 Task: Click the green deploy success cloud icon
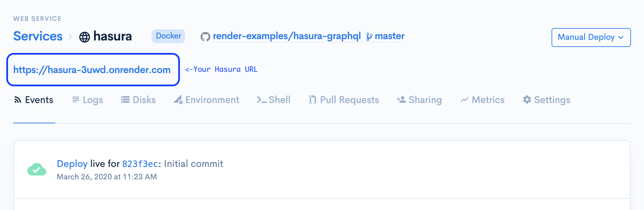pyautogui.click(x=37, y=170)
